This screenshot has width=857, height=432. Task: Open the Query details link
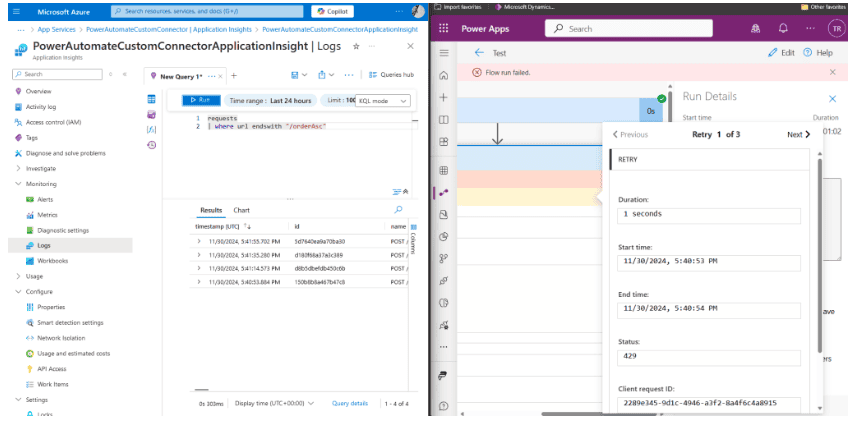[349, 403]
